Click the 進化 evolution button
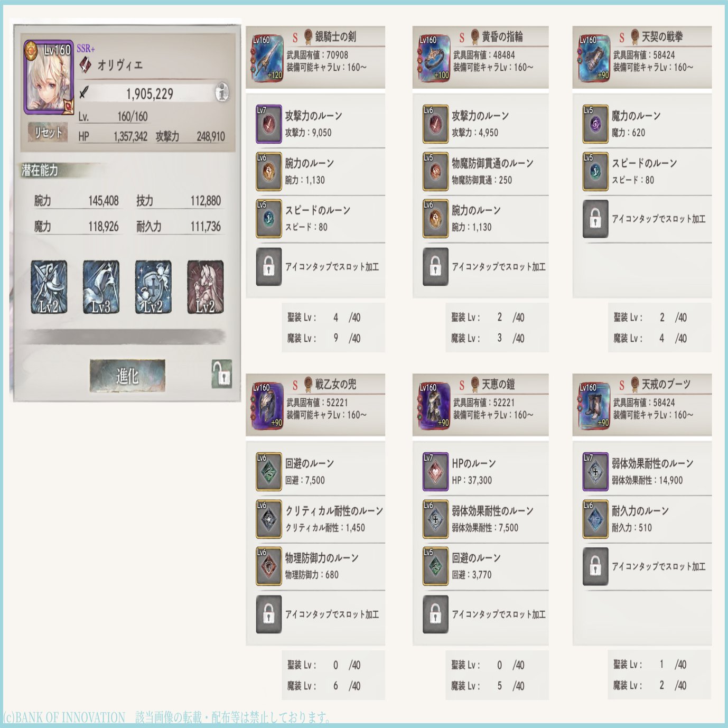 tap(127, 376)
